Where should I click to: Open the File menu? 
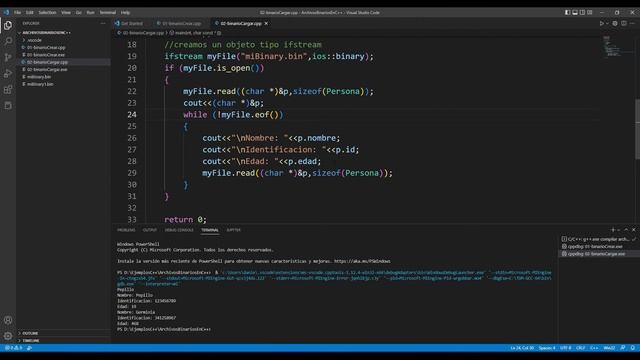[18, 12]
